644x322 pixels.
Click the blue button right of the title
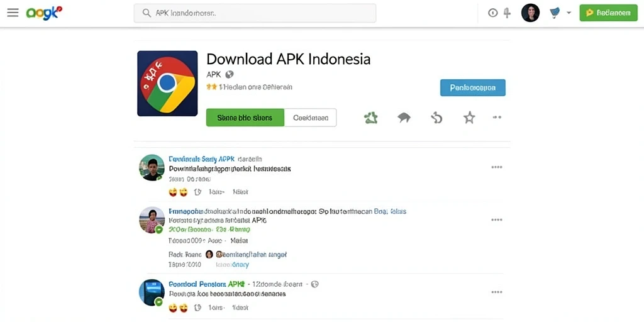(473, 87)
